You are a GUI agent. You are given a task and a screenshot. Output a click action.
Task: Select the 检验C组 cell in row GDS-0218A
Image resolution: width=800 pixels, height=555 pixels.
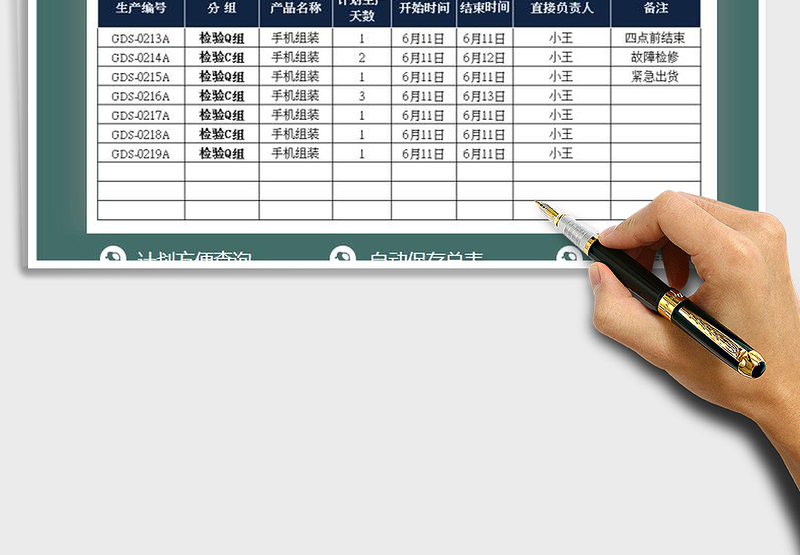pos(222,134)
